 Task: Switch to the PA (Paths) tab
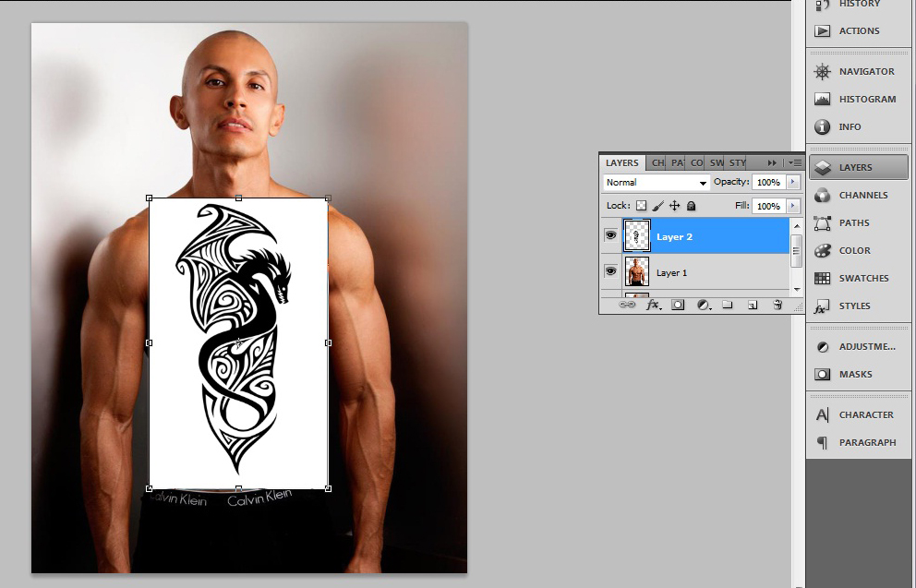(677, 162)
